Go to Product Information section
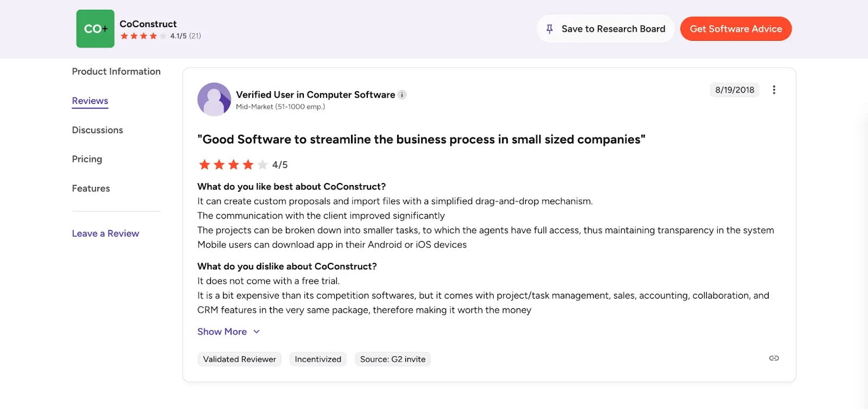Image resolution: width=868 pixels, height=410 pixels. [x=116, y=72]
